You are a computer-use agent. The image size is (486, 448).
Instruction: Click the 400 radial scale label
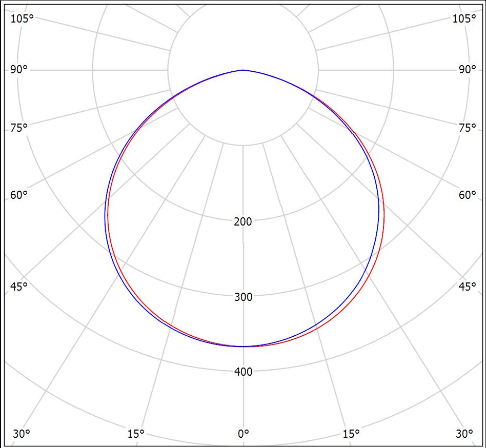click(x=243, y=372)
